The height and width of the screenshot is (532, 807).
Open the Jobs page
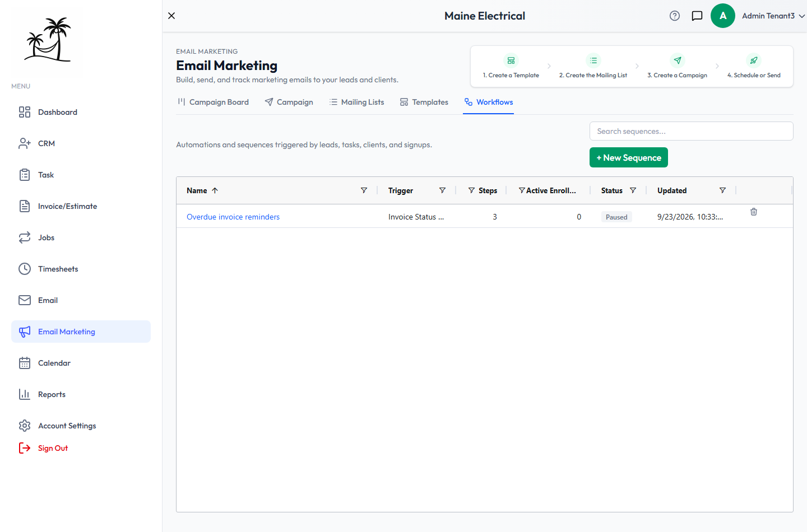81,237
